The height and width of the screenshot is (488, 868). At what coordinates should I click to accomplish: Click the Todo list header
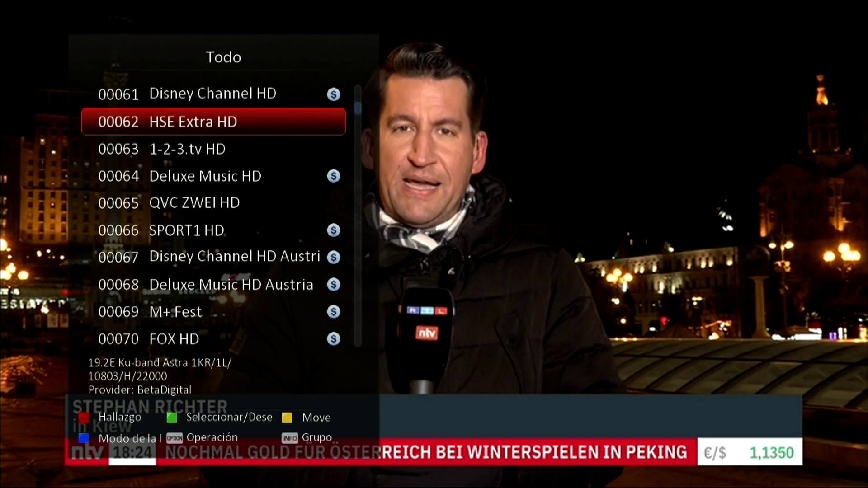223,57
